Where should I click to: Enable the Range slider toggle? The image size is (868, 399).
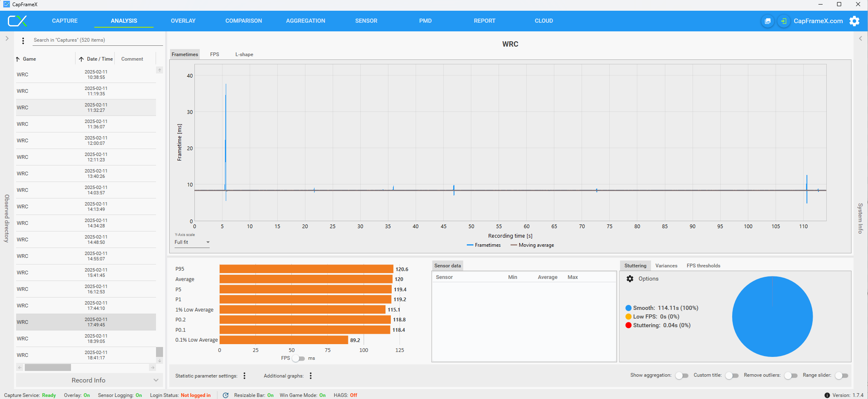tap(841, 375)
